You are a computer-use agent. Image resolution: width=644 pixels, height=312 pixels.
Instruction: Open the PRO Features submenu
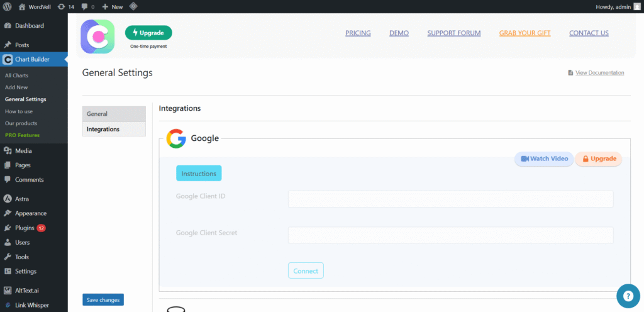tap(22, 135)
